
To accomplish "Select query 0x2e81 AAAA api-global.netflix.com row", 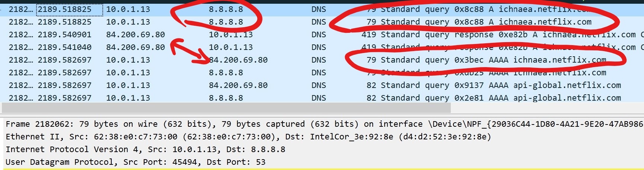I will (322, 98).
